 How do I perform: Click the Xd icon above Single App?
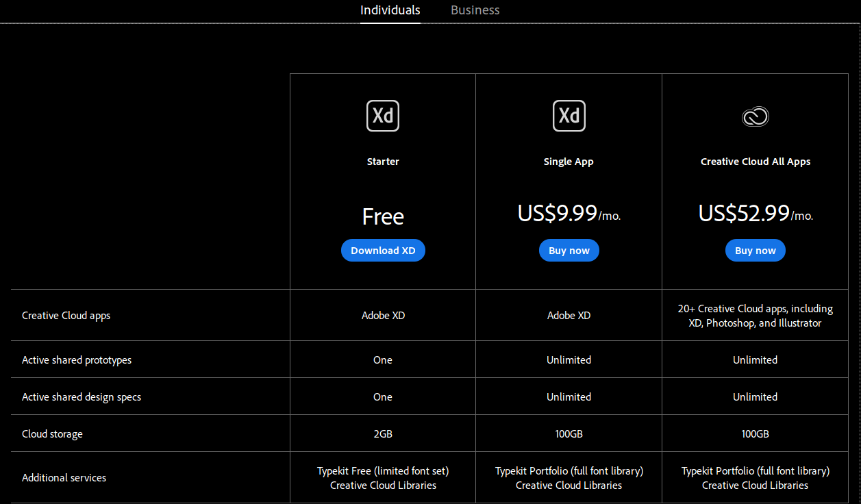(569, 116)
